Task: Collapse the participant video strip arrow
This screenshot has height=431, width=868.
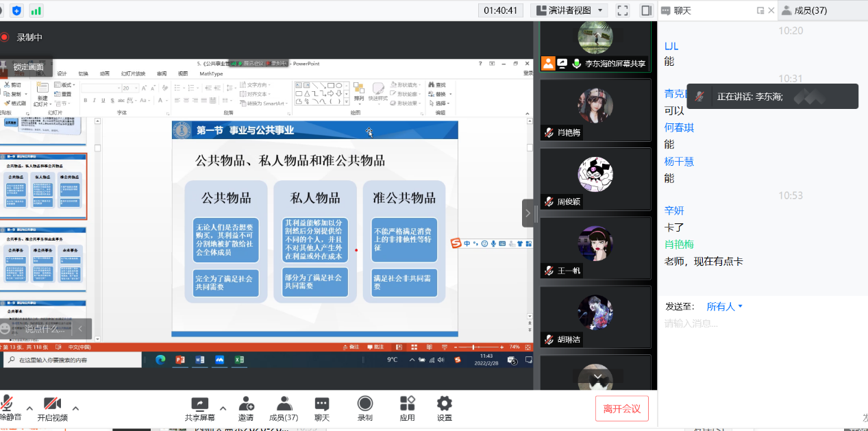Action: [x=528, y=213]
